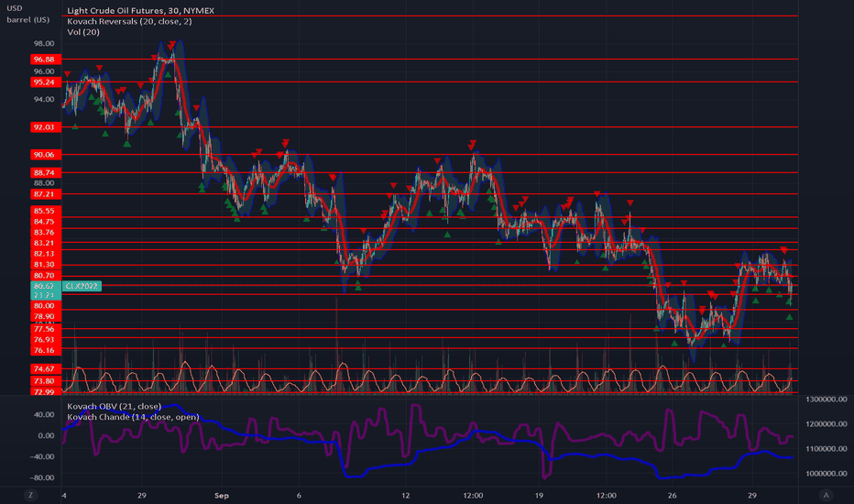Select the 76.93 price level label
The image size is (854, 504).
coord(45,339)
